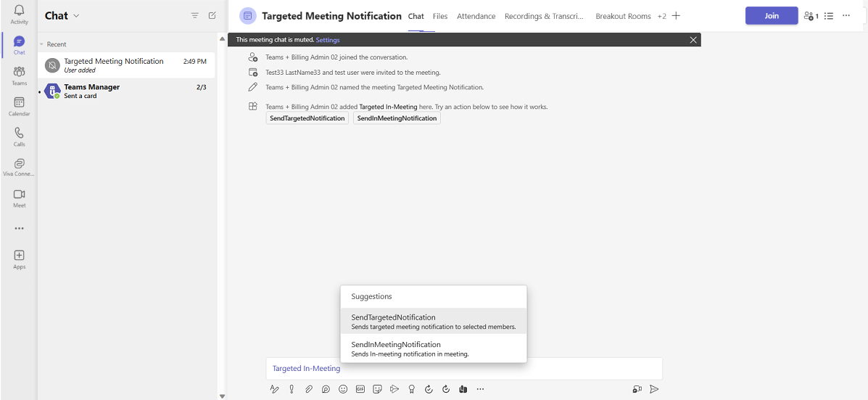Open the Targeted Meeting Notification chat row
Viewport: 868px width, 400px height.
pos(127,65)
